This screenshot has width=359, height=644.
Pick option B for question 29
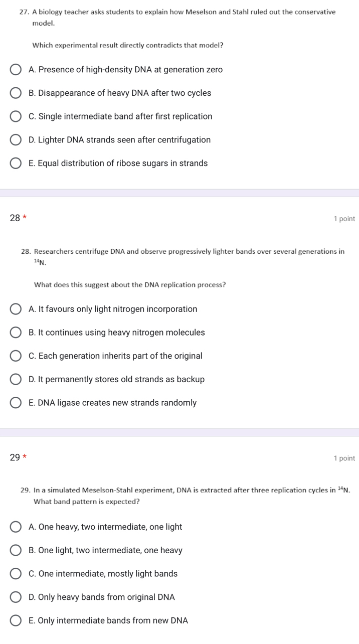point(16,550)
